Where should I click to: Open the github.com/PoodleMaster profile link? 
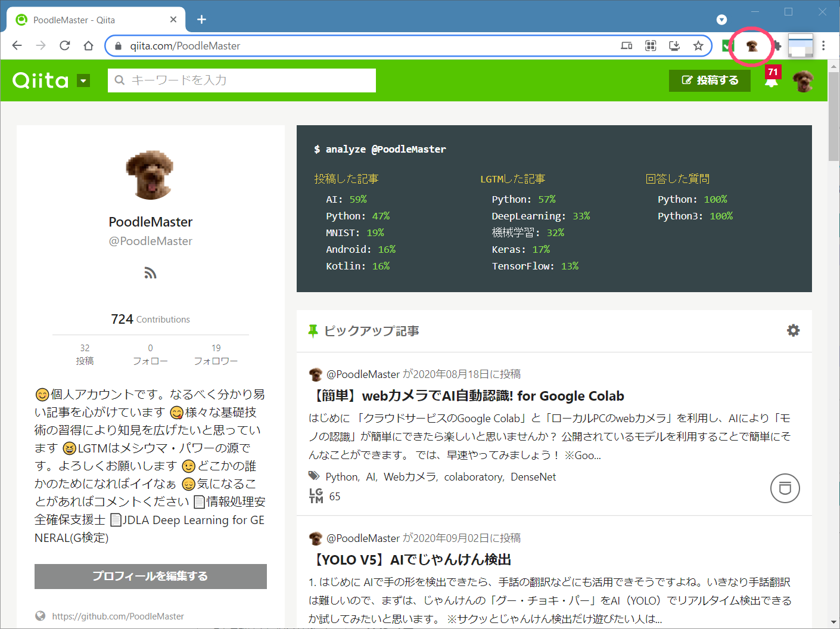point(118,616)
